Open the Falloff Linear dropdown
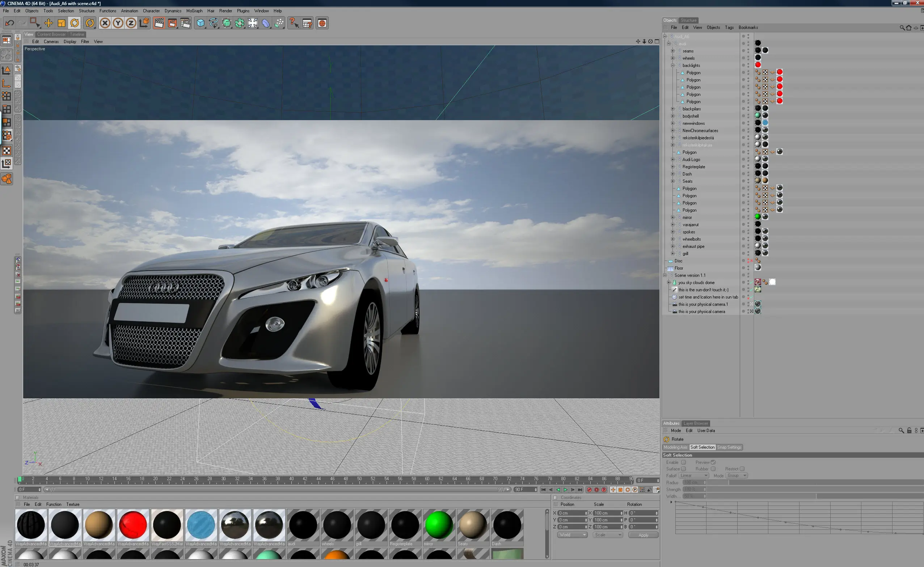The image size is (924, 567). point(694,475)
